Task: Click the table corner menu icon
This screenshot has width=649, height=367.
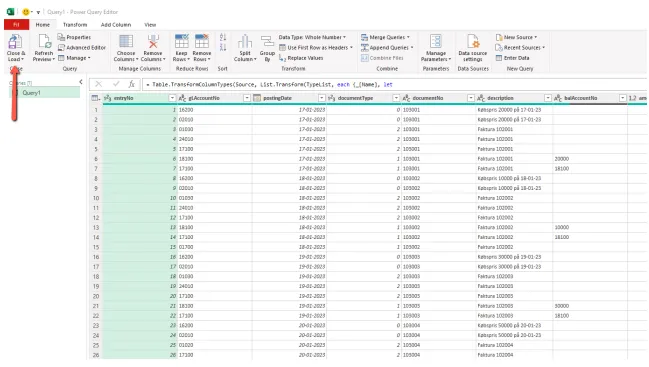Action: pyautogui.click(x=96, y=98)
